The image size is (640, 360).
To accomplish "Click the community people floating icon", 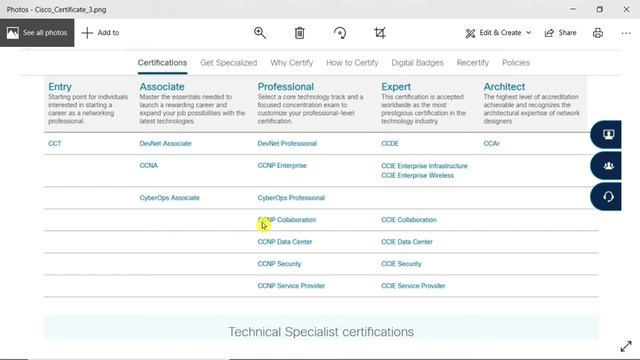I will [x=606, y=166].
